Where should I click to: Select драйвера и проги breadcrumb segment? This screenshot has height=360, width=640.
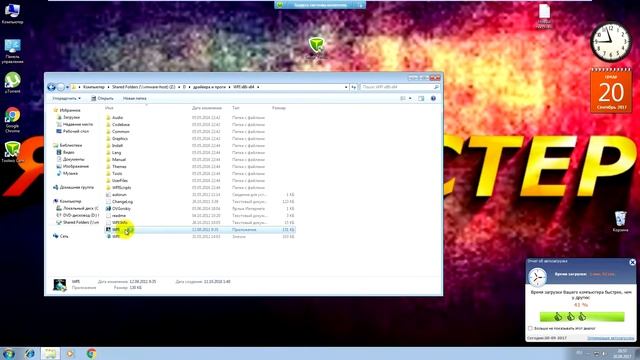pos(209,87)
